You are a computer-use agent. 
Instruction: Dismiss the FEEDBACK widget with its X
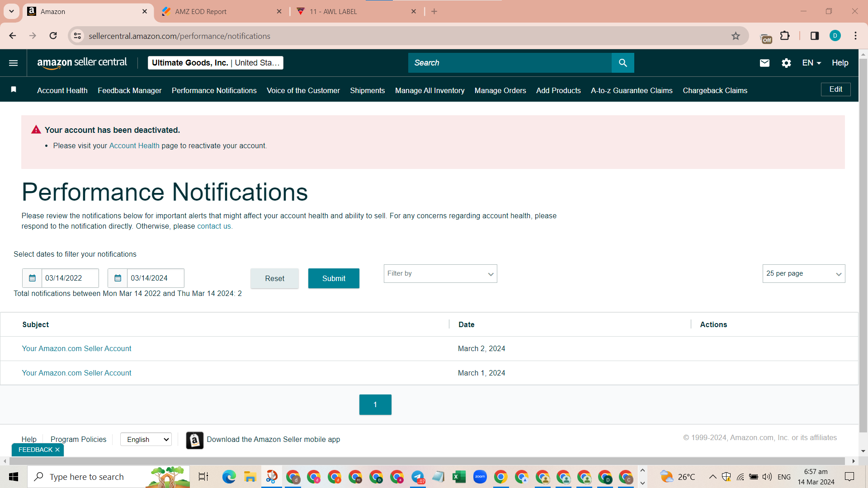57,450
